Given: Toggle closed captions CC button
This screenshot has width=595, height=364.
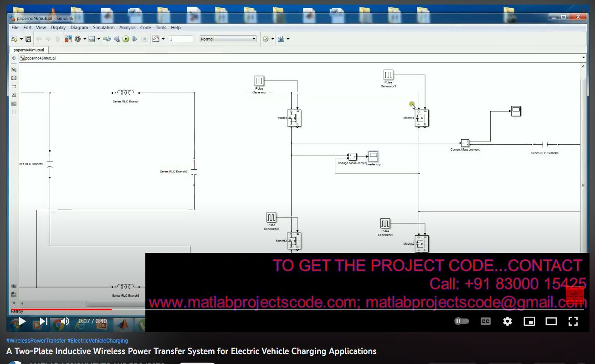Looking at the screenshot, I should pos(486,321).
